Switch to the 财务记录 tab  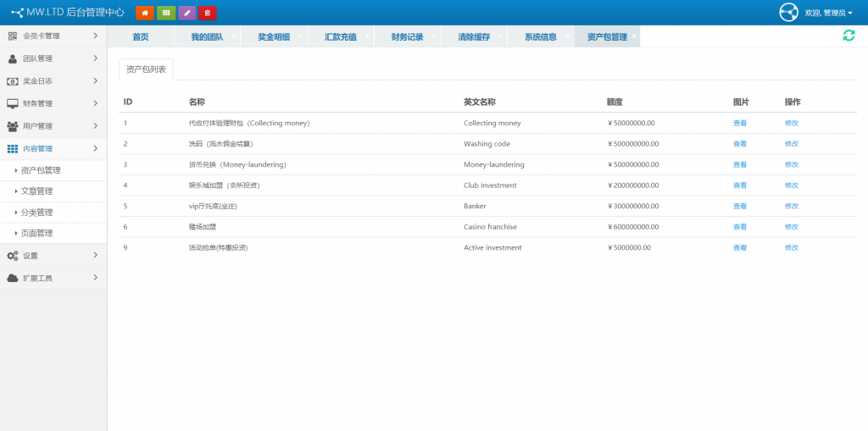click(407, 37)
